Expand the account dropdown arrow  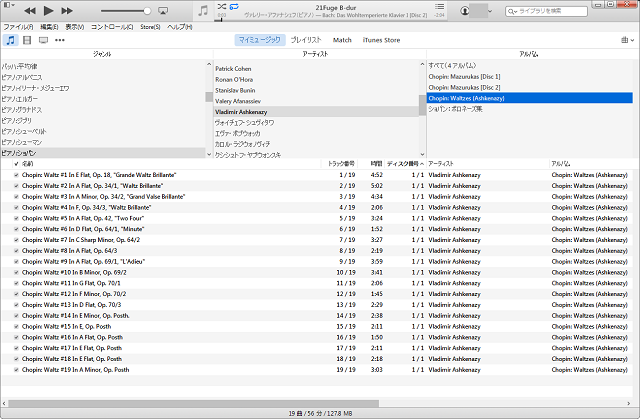point(490,11)
